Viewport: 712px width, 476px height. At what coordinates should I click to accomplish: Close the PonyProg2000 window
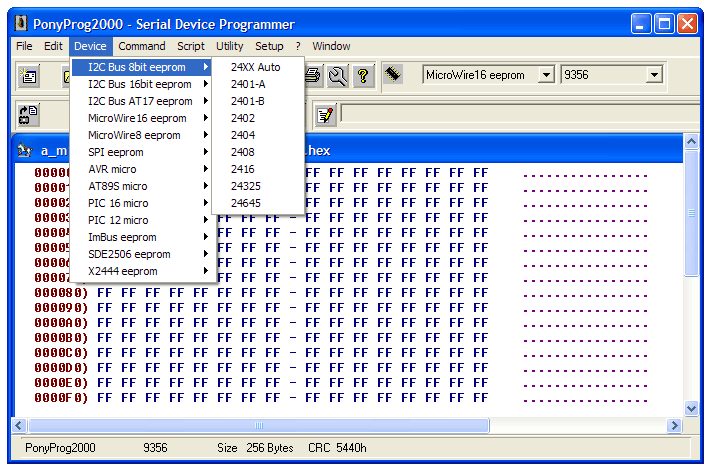pyautogui.click(x=687, y=24)
